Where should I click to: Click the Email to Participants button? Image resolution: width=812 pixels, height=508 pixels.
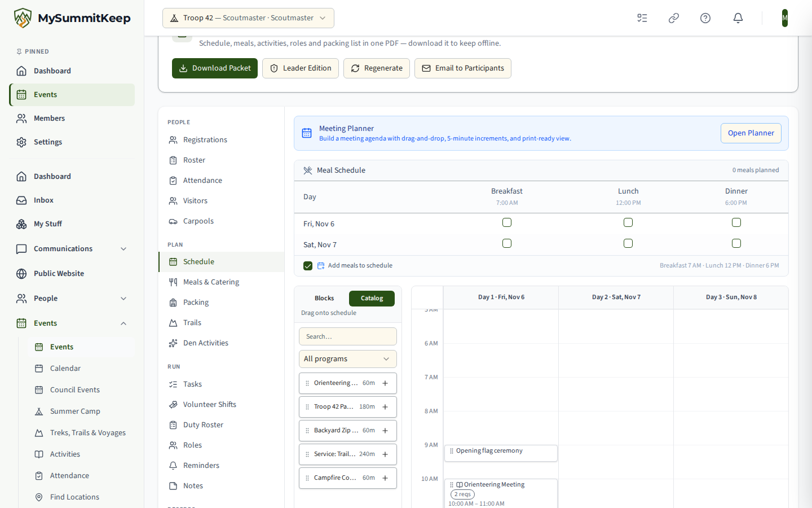[463, 68]
